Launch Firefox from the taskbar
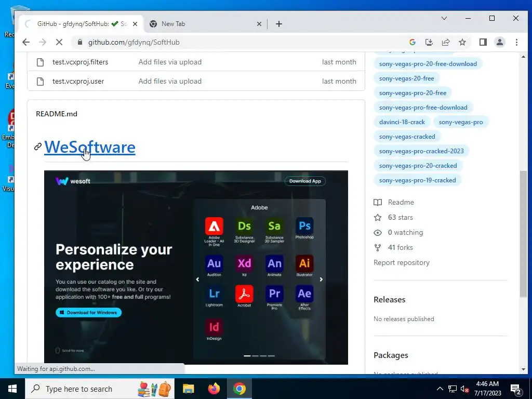The height and width of the screenshot is (399, 532). (x=214, y=389)
